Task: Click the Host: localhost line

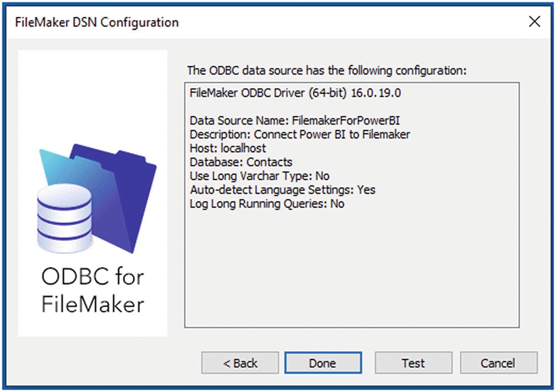Action: [x=228, y=148]
